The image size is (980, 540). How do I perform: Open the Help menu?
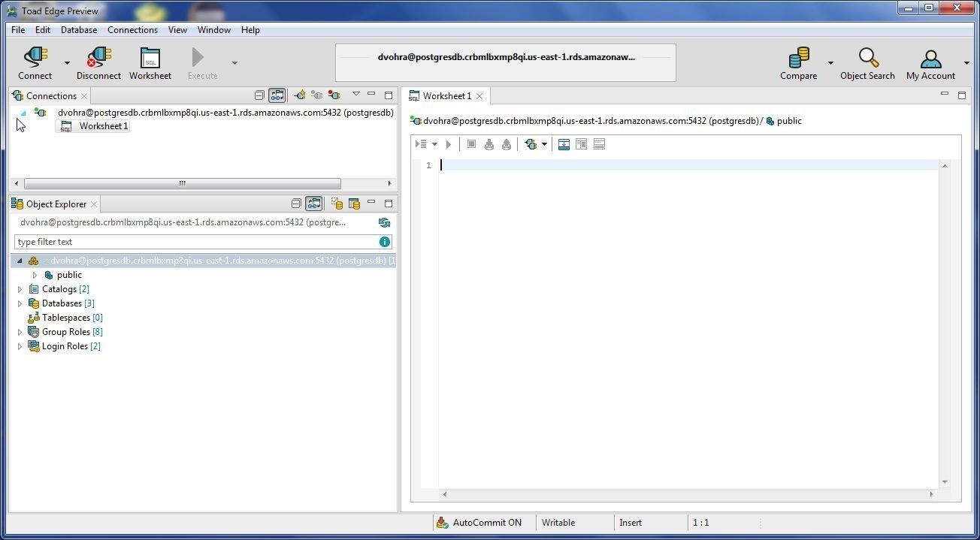click(x=250, y=30)
